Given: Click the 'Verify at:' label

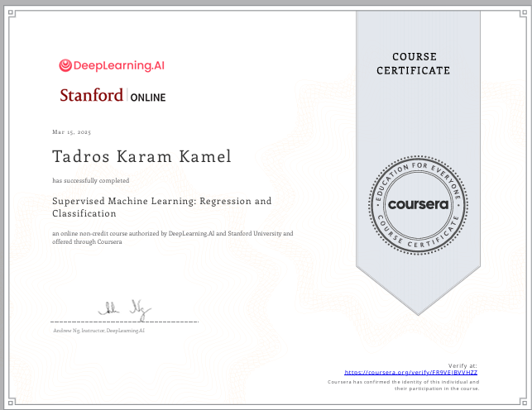Looking at the screenshot, I should pyautogui.click(x=463, y=365).
